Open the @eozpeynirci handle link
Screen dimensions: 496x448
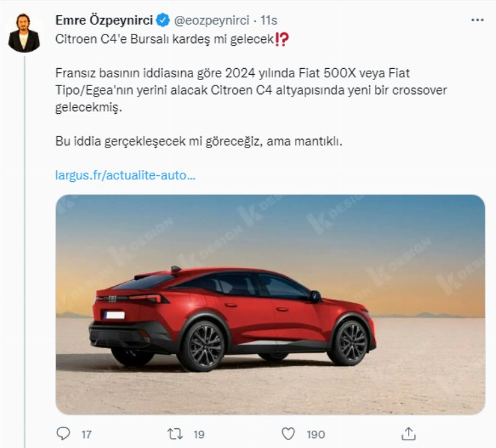(212, 21)
